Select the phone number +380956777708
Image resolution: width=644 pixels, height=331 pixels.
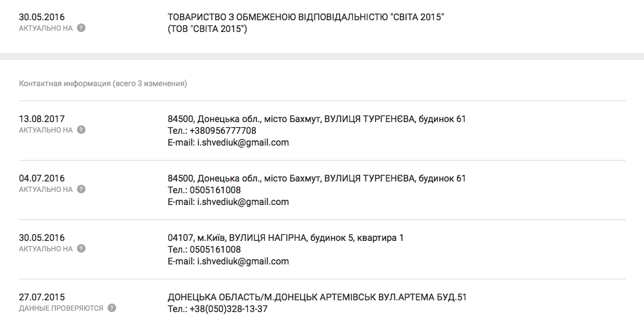222,131
